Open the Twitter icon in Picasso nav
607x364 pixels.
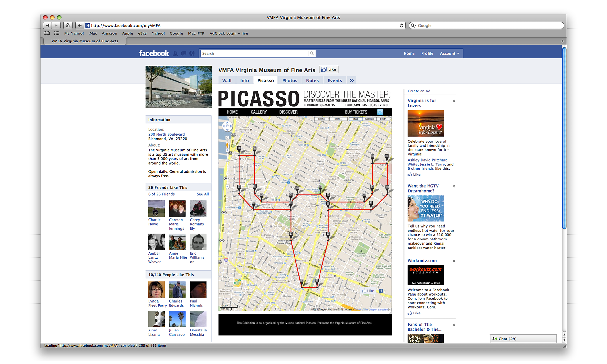tap(380, 112)
